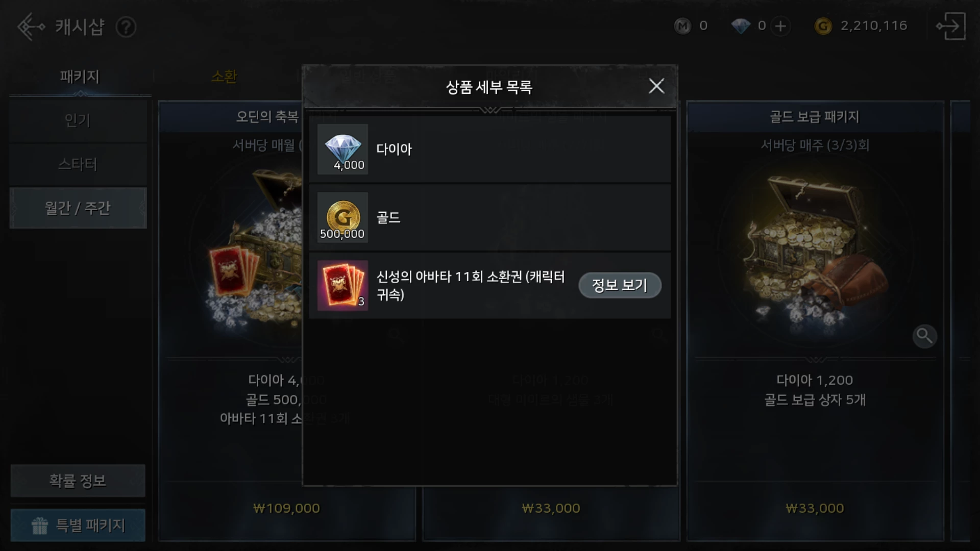This screenshot has height=551, width=980.
Task: Open the question mark help icon
Action: (126, 27)
